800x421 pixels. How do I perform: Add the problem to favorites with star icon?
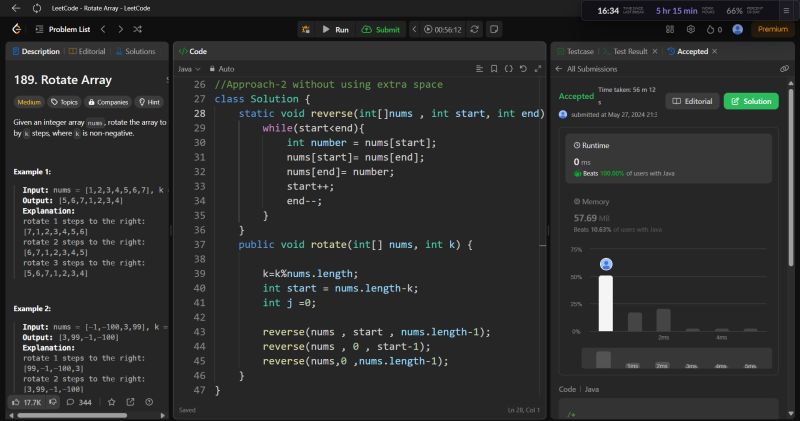point(111,402)
